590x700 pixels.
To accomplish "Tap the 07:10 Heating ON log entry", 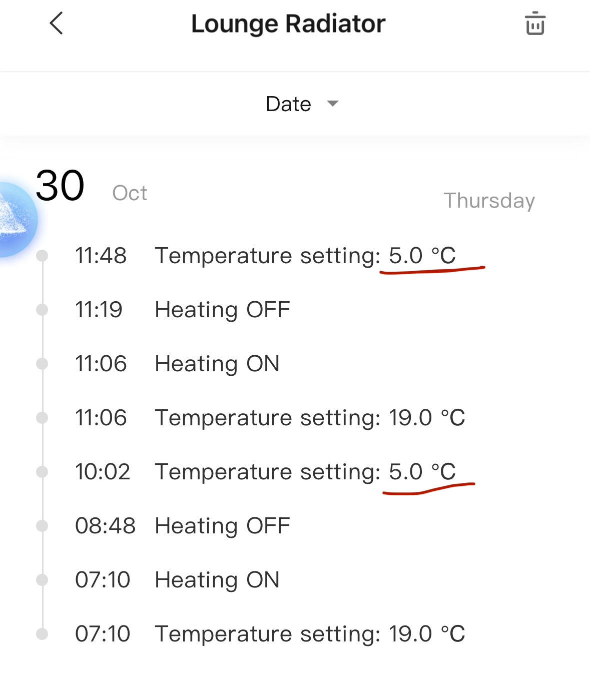I will (217, 580).
